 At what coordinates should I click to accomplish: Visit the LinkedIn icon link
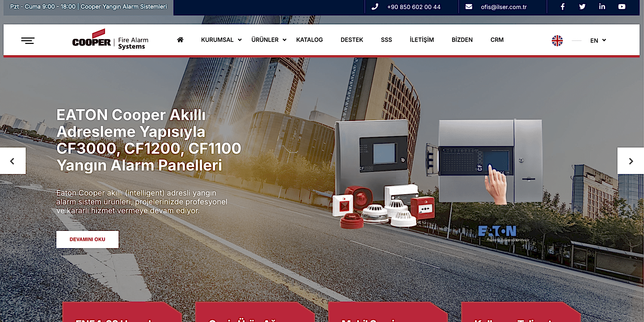[x=602, y=7]
